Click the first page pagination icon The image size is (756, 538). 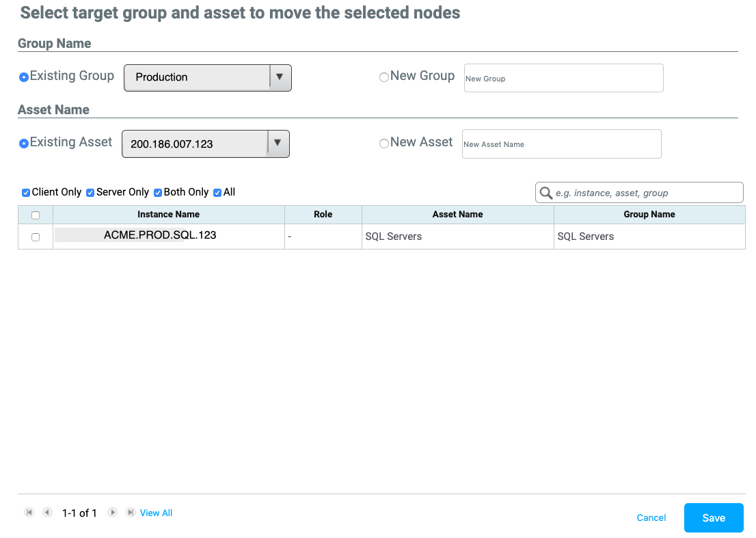[29, 512]
